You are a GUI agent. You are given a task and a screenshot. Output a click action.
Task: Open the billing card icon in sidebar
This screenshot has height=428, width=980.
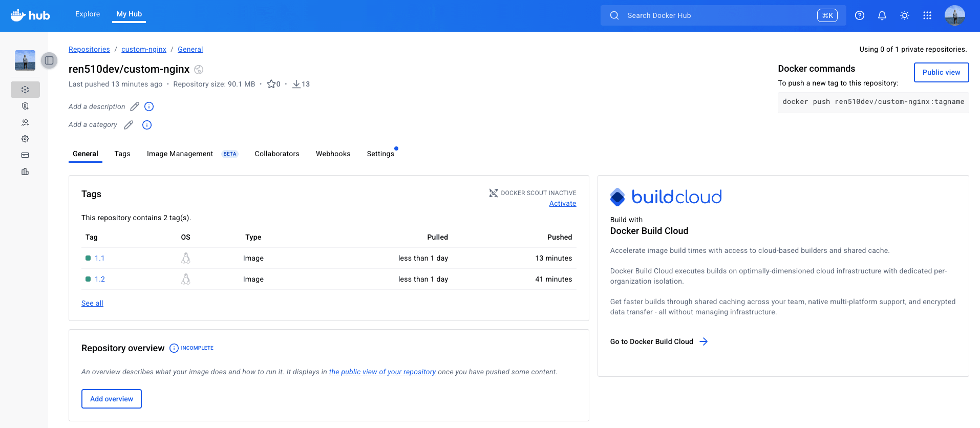pos(25,155)
